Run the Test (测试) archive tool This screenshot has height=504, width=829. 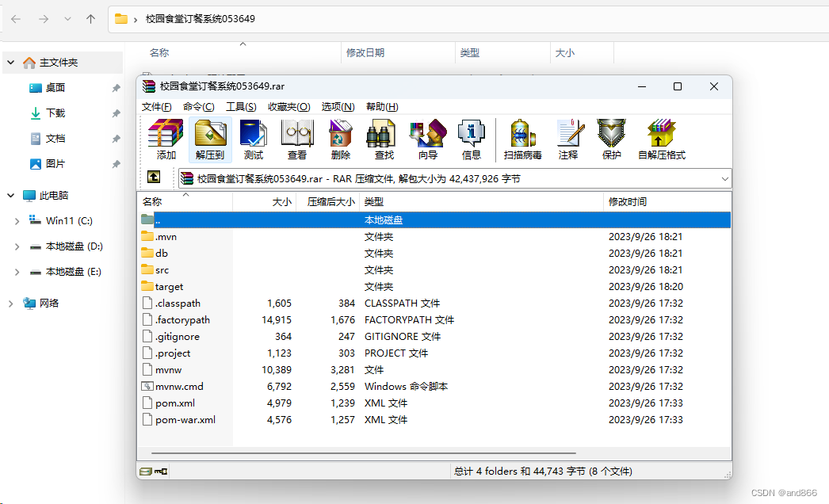(254, 139)
